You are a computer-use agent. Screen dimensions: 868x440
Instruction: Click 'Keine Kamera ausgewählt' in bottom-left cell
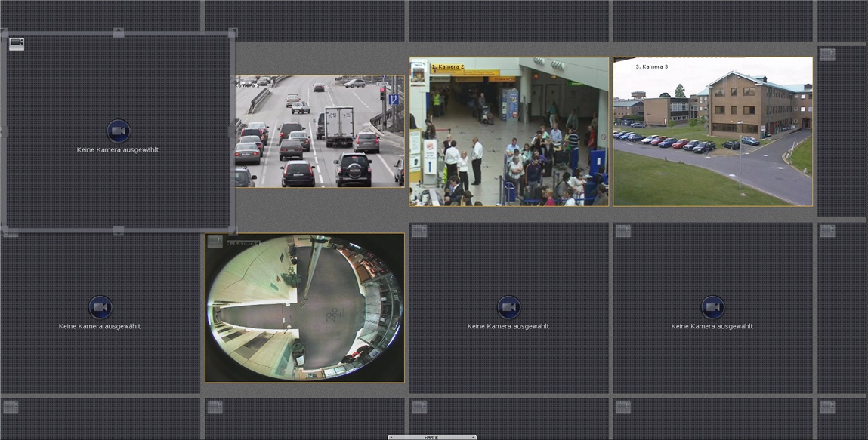click(x=100, y=326)
